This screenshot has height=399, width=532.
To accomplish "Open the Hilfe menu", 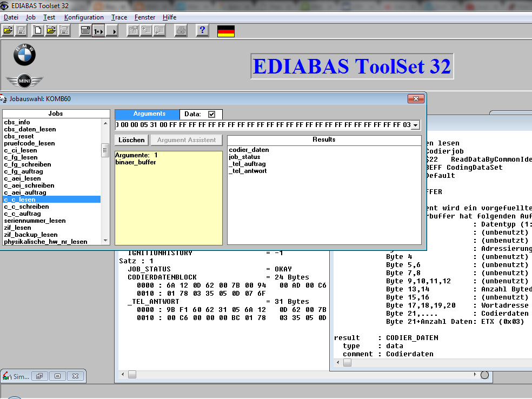I will coord(169,17).
